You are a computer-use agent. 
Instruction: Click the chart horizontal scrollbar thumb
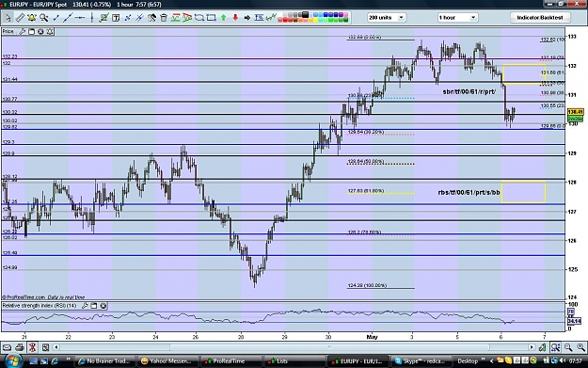click(x=329, y=347)
